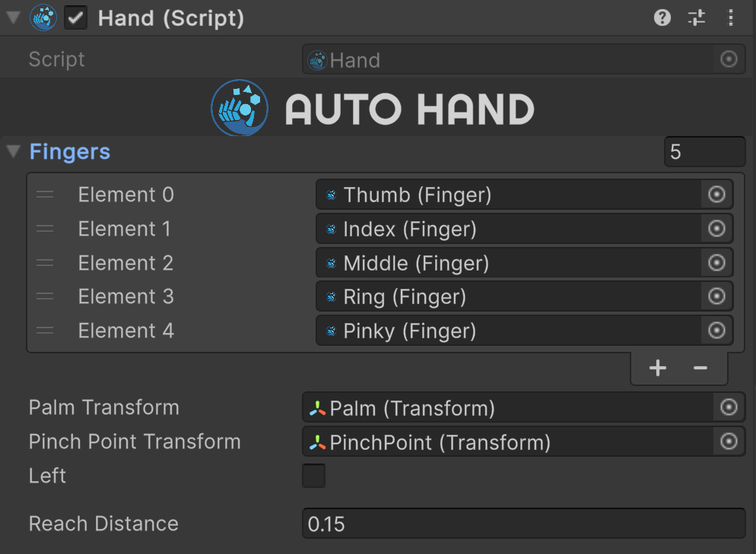Select the Fingers array size field
Image resolution: width=756 pixels, height=554 pixels.
(705, 152)
